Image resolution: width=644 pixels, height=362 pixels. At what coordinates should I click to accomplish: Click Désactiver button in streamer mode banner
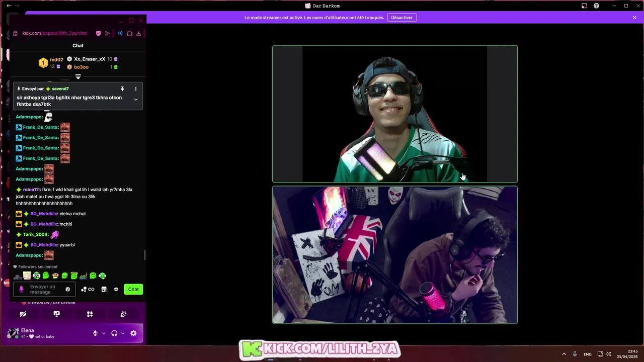tap(402, 18)
